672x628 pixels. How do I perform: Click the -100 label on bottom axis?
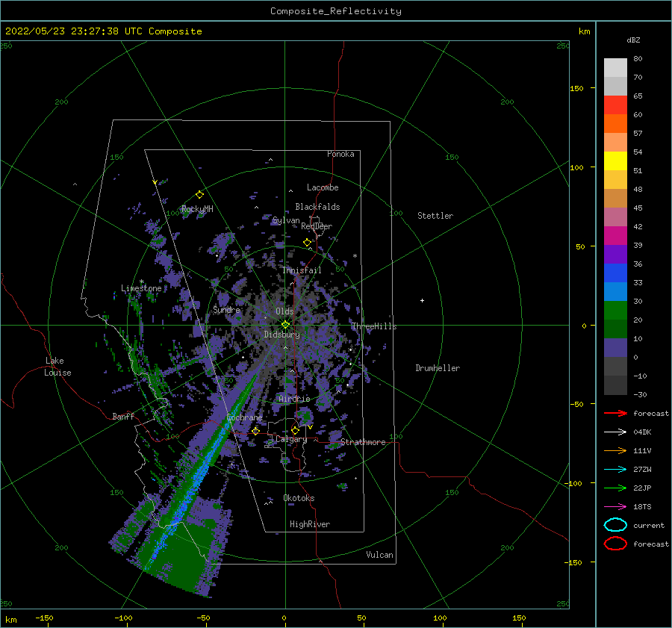(123, 618)
